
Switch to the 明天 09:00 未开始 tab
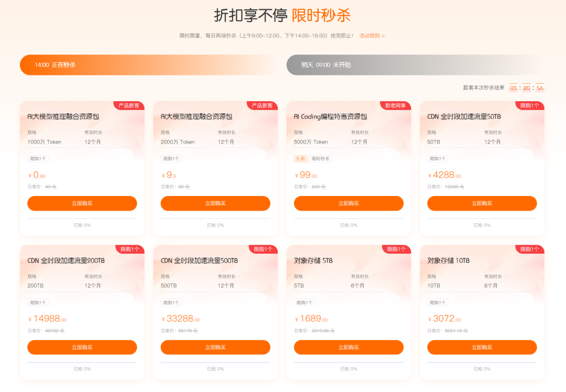(x=415, y=65)
